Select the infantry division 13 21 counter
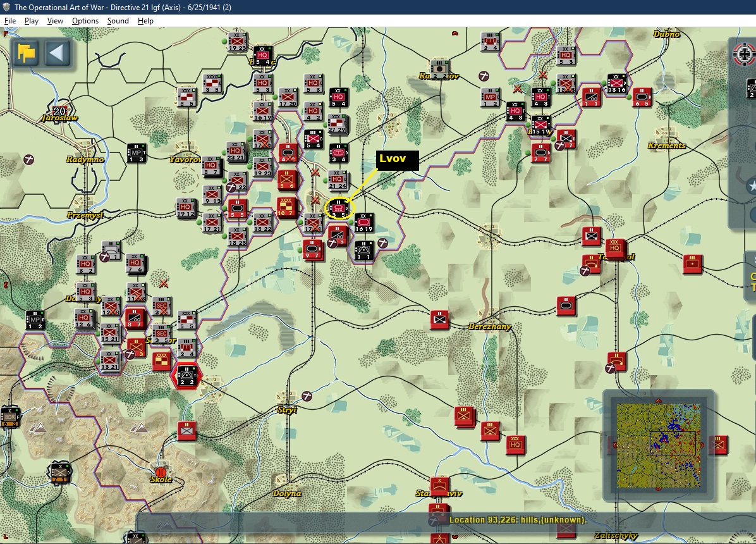 tap(111, 361)
